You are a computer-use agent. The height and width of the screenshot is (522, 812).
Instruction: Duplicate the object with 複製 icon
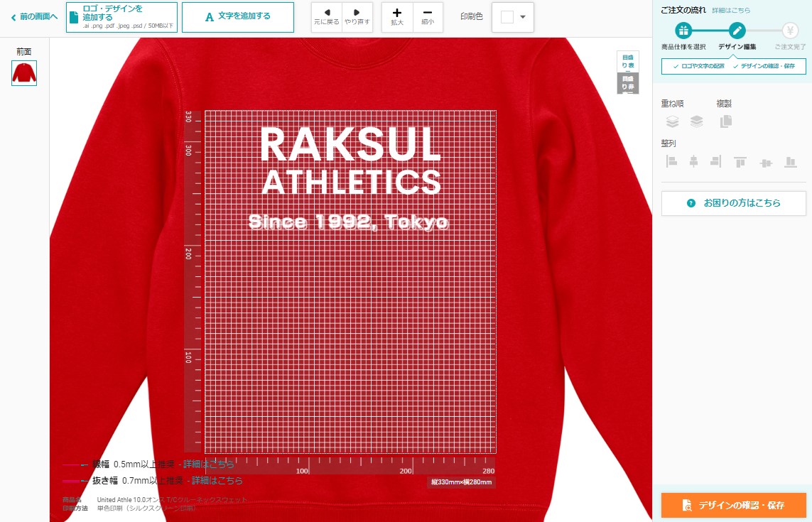tap(726, 121)
